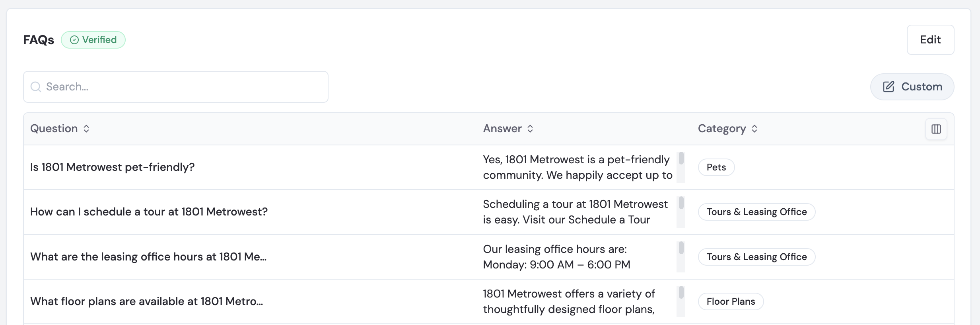Select question "How can I schedule a tour at 1801 Metrowest?"
Image resolution: width=980 pixels, height=325 pixels.
pyautogui.click(x=149, y=212)
